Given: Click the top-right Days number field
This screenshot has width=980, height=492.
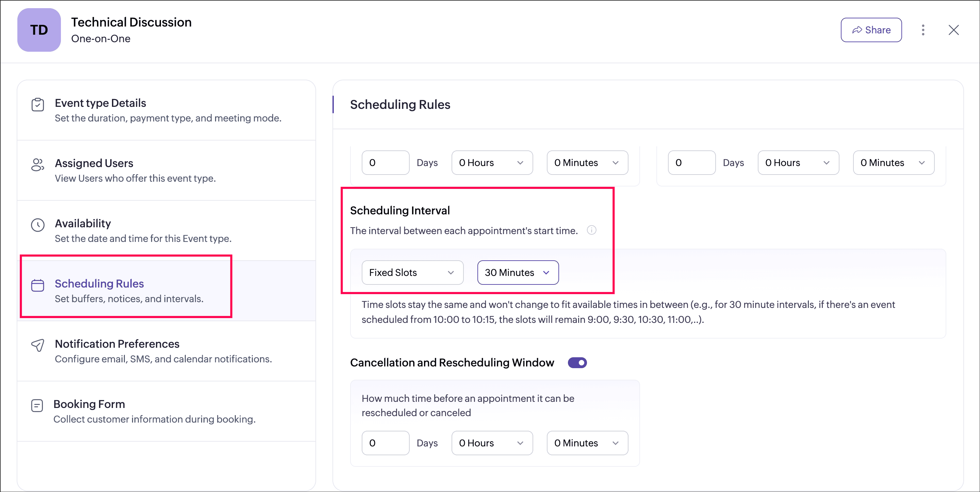Looking at the screenshot, I should (692, 163).
